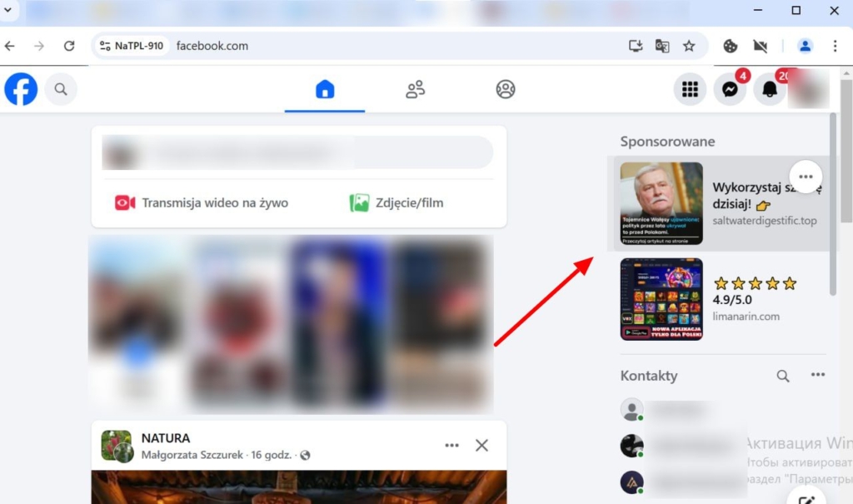Open the Groups tab

(506, 89)
